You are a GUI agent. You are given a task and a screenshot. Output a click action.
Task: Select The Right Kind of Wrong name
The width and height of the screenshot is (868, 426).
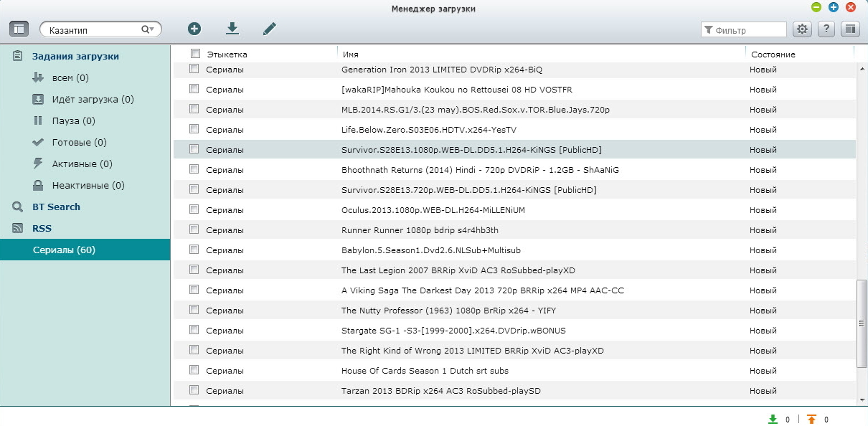(x=473, y=350)
